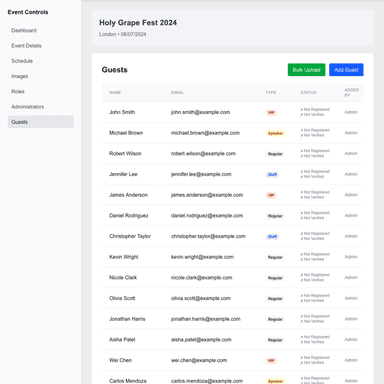Click the blue Add Guest button

(x=346, y=70)
